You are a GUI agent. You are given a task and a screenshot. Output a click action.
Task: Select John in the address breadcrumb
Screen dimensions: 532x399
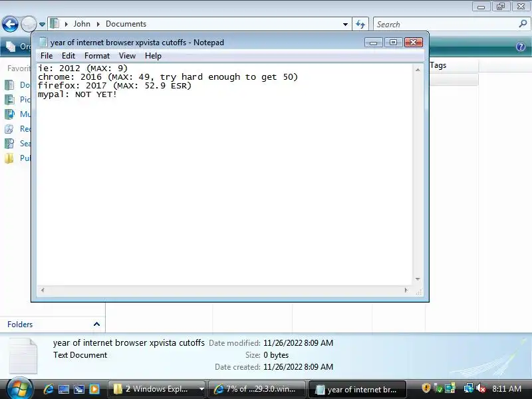coord(82,24)
